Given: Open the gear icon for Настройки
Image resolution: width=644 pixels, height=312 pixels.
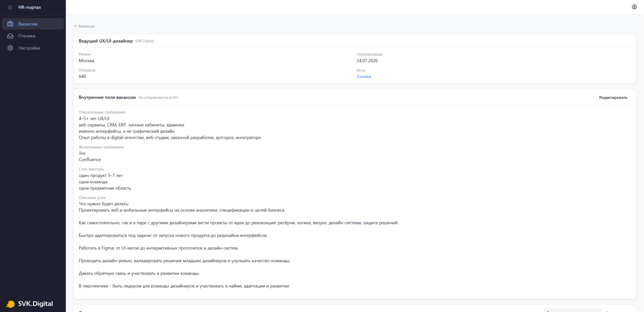Looking at the screenshot, I should pyautogui.click(x=10, y=48).
